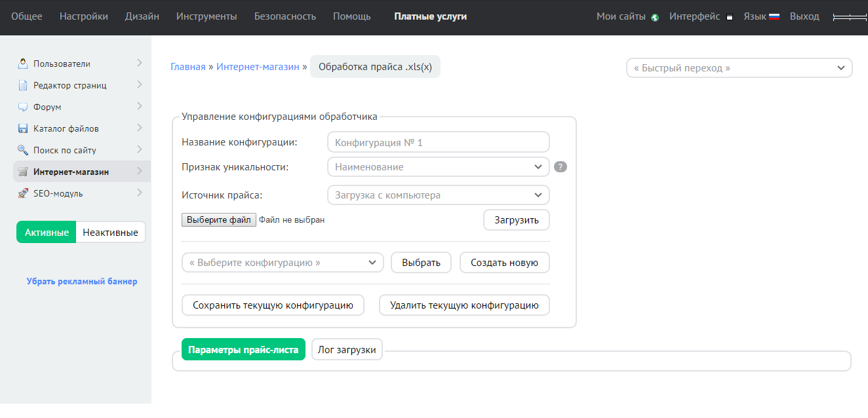Screen dimensions: 868x418
Task: Click the Site search magnifier icon
Action: pos(23,150)
